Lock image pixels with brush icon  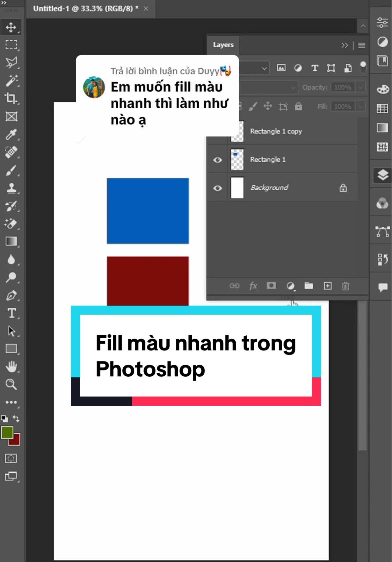[253, 106]
